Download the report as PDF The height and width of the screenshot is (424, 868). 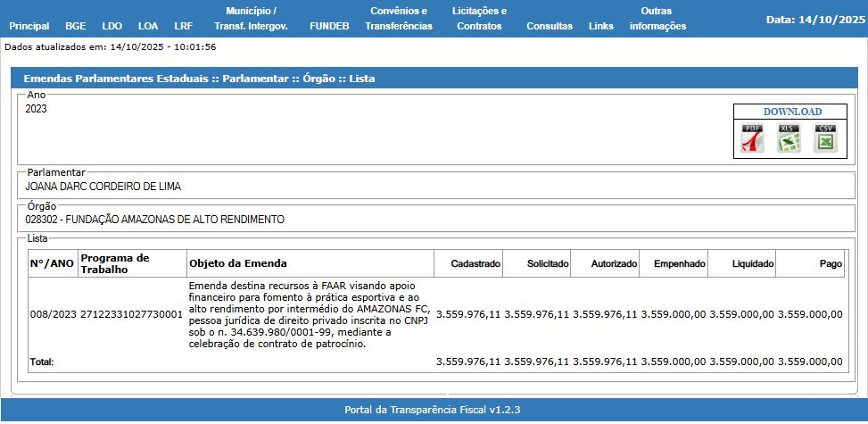pos(753,139)
